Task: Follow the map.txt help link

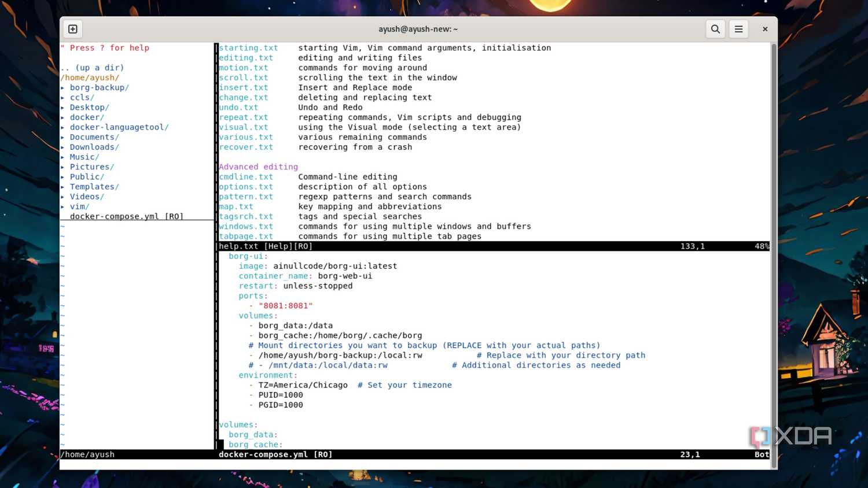Action: 236,206
